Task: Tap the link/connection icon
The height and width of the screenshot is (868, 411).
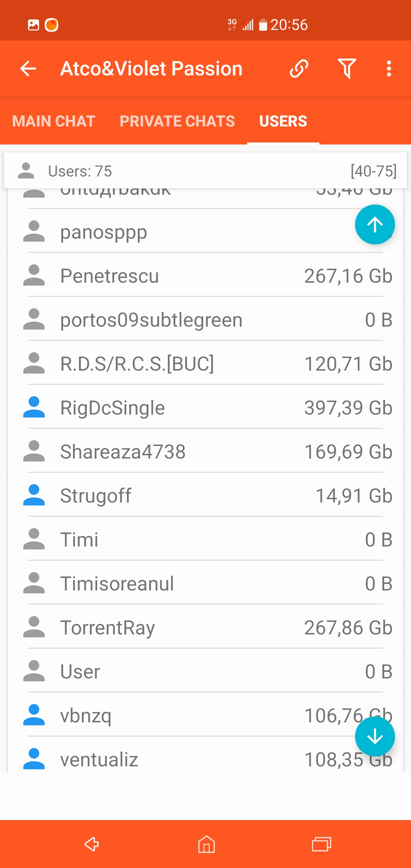Action: click(x=299, y=69)
